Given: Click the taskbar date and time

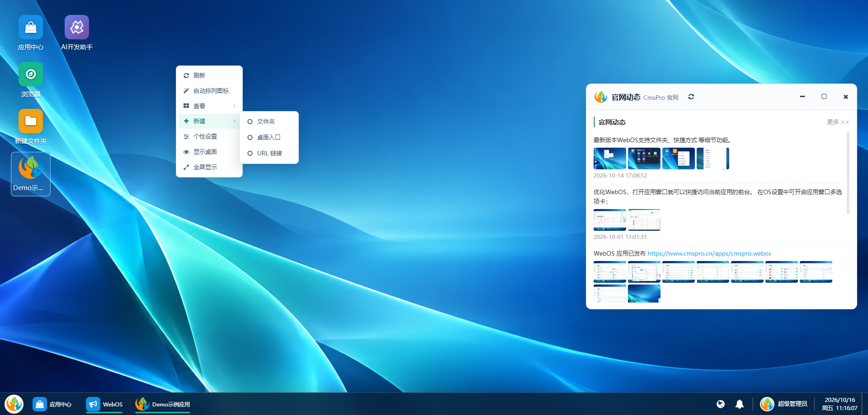Looking at the screenshot, I should pos(840,404).
